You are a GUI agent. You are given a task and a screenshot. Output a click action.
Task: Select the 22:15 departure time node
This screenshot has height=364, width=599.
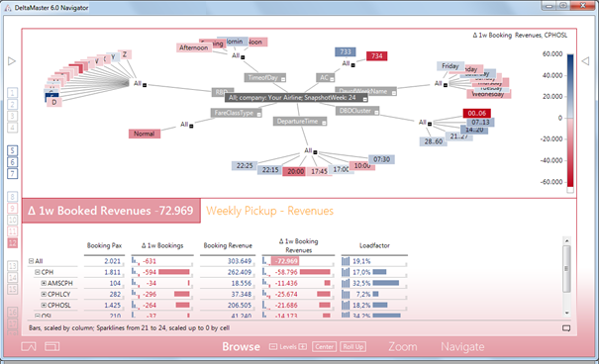click(x=270, y=170)
